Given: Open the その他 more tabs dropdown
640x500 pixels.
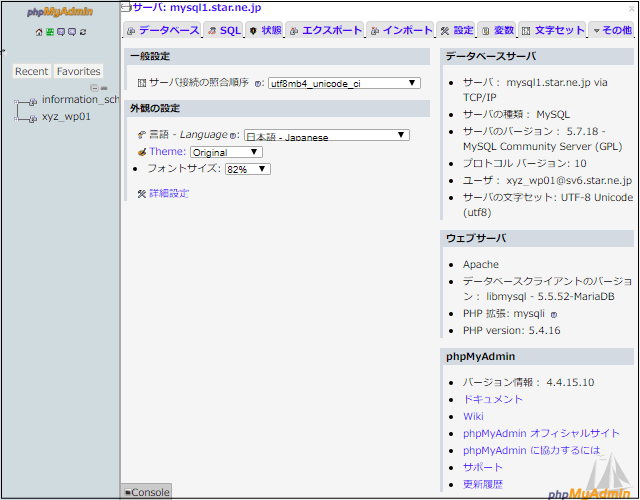Looking at the screenshot, I should (x=611, y=30).
